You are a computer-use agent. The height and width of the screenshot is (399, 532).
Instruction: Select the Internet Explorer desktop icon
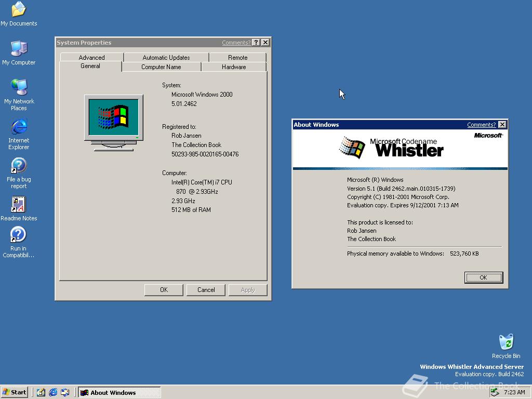(x=19, y=134)
